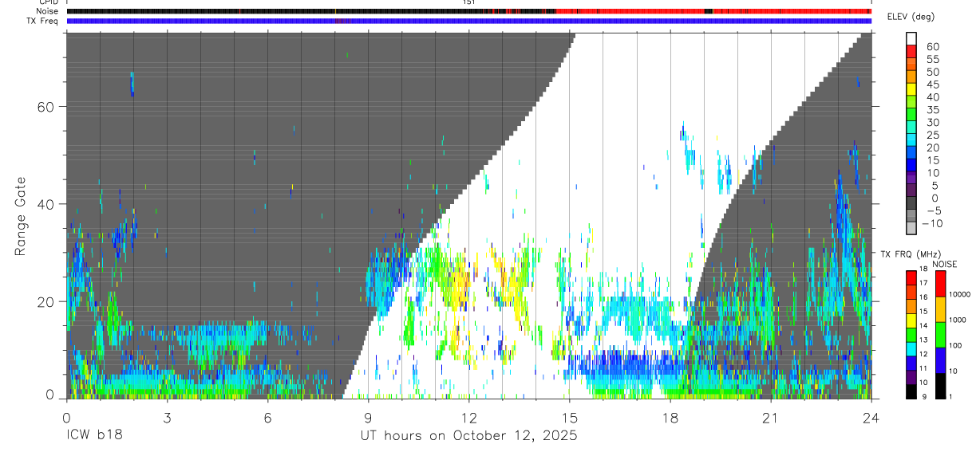Pick the red segment of the NOISE colorbar
This screenshot has width=980, height=452.
[x=940, y=284]
